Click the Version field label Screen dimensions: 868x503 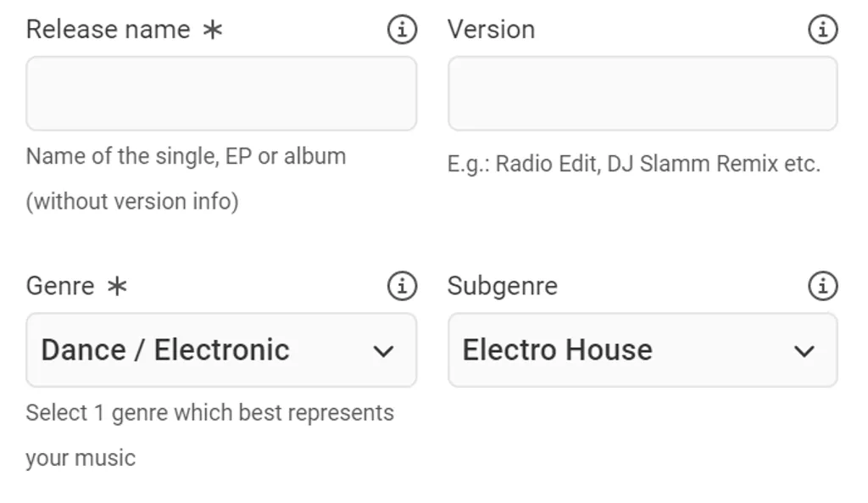click(491, 29)
